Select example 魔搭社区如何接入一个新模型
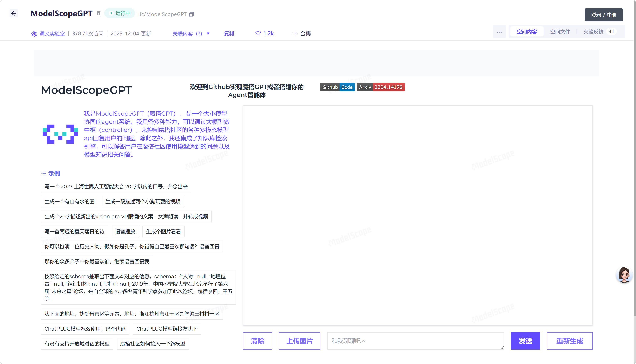Image resolution: width=636 pixels, height=364 pixels. click(x=153, y=344)
